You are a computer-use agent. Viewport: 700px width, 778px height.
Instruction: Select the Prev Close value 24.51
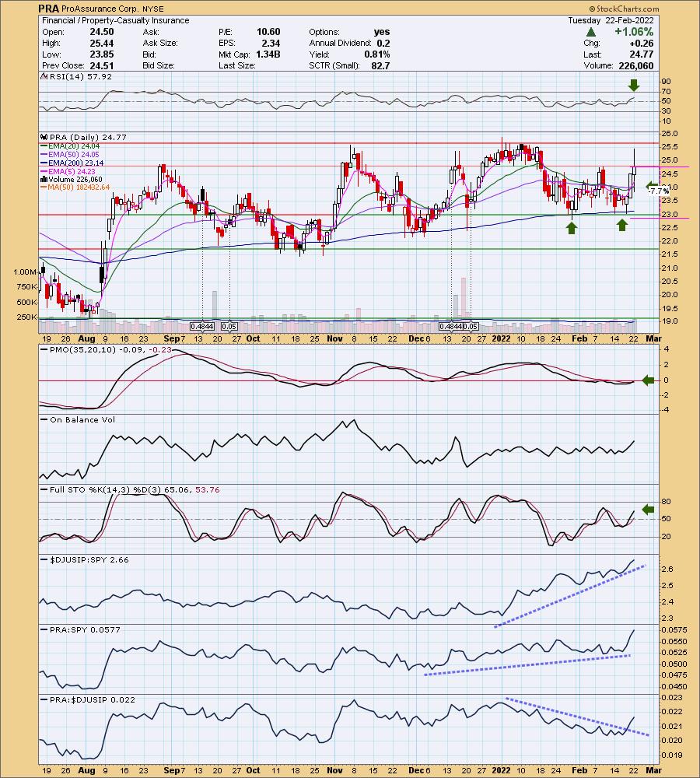[102, 65]
